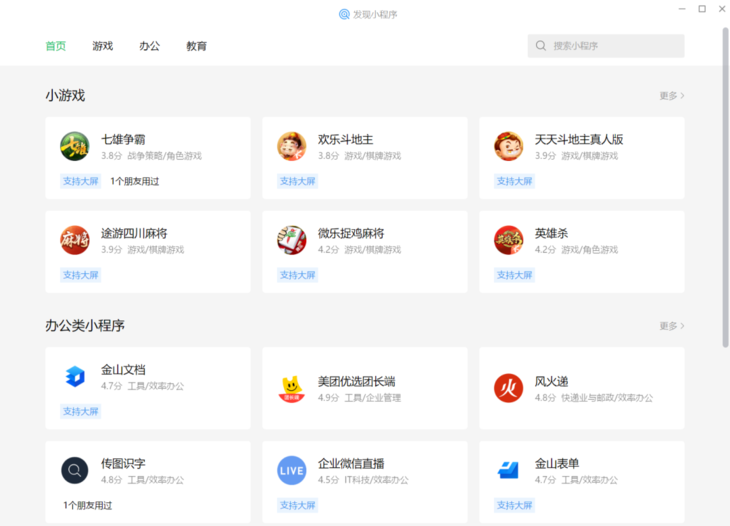Launch 欢乐斗地主 via its icon

291,146
